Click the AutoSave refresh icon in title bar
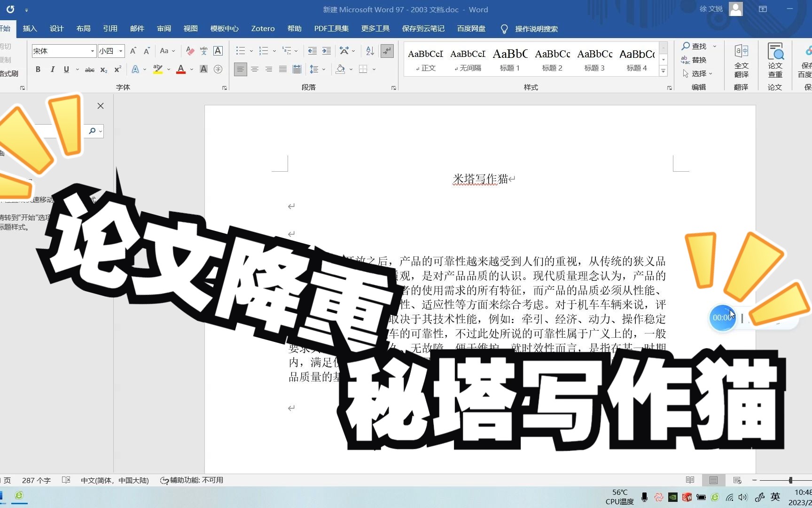This screenshot has height=508, width=812. pyautogui.click(x=10, y=9)
